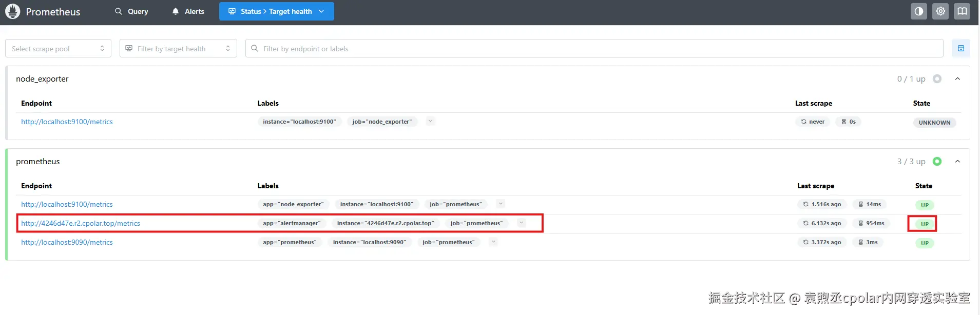Screen dimensions: 980x315
Task: Collapse the node_exporter pool chevron
Action: (x=957, y=79)
